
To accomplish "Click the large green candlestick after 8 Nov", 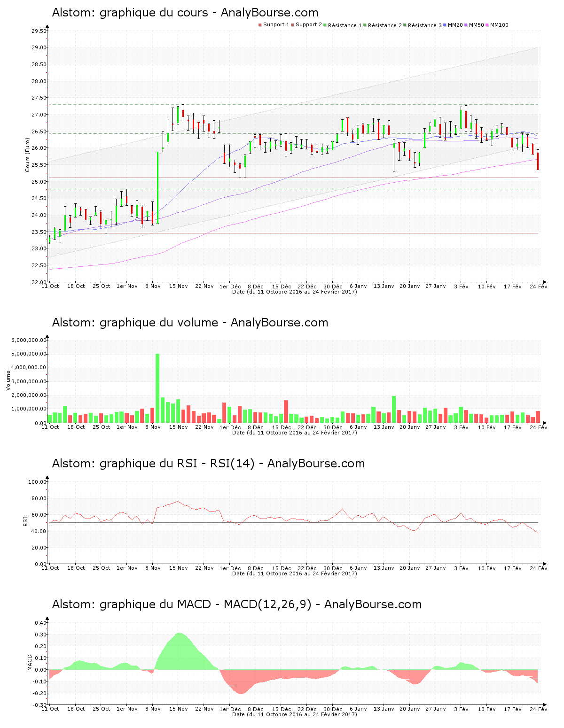I will pos(157,187).
